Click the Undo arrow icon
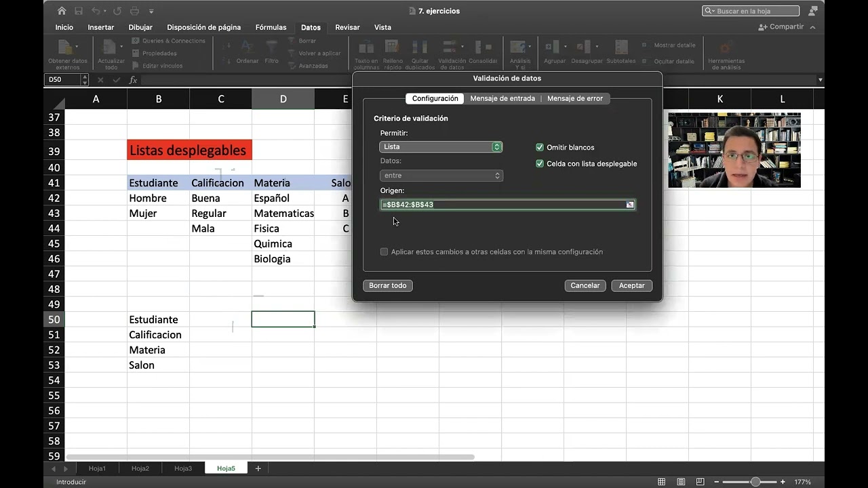The width and height of the screenshot is (868, 488). [x=96, y=11]
